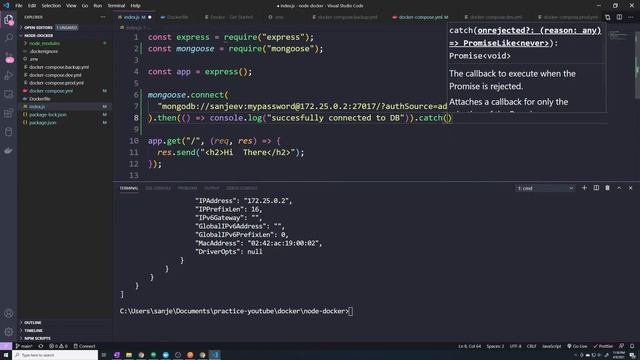Open the Explorer view in activity bar
The width and height of the screenshot is (640, 360).
[x=9, y=20]
